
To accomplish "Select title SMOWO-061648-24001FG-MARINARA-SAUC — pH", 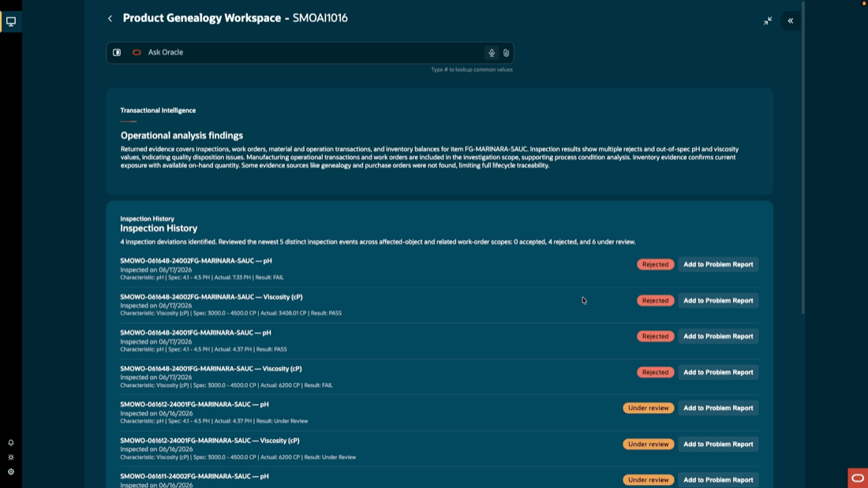I will pyautogui.click(x=196, y=333).
